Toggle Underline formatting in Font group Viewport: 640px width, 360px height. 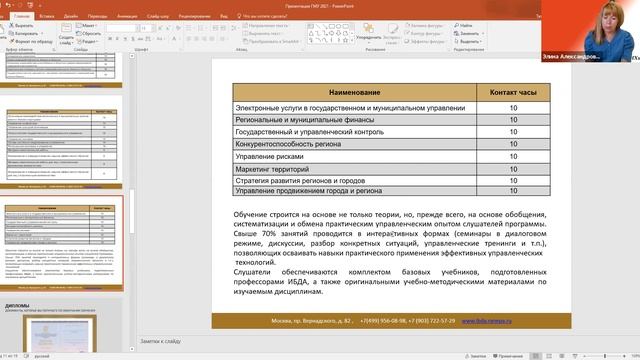point(125,39)
